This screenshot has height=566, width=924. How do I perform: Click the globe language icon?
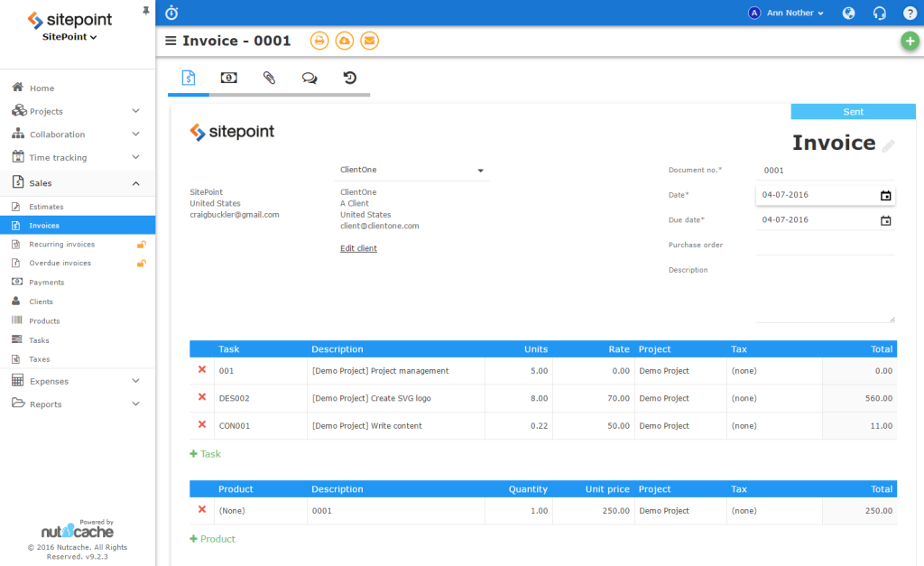point(848,13)
